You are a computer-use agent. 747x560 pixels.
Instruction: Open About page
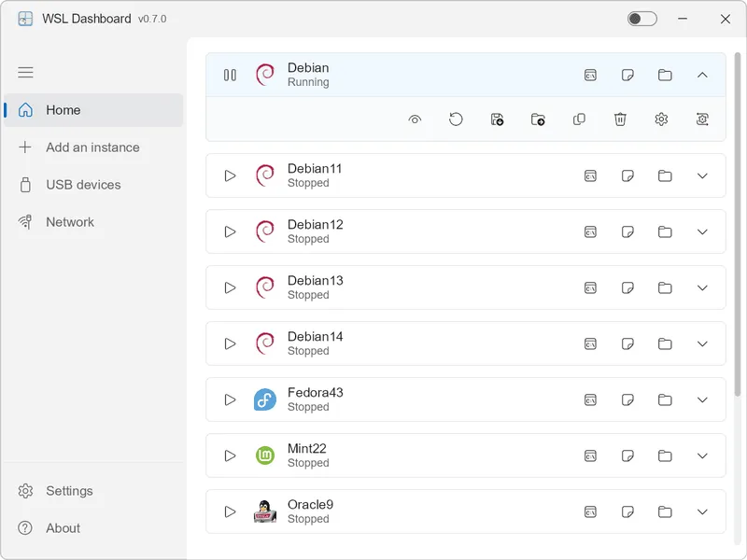[x=93, y=528]
